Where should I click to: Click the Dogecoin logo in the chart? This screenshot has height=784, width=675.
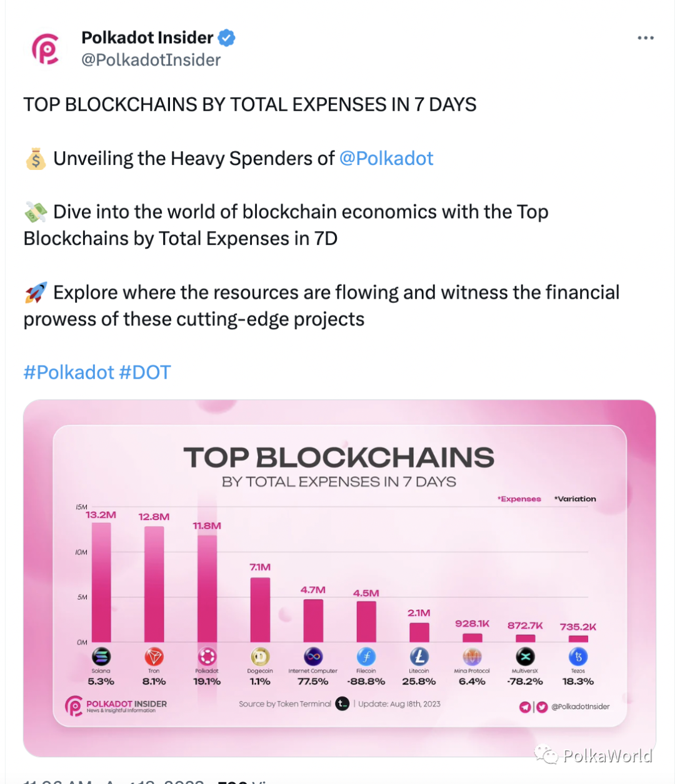[260, 657]
